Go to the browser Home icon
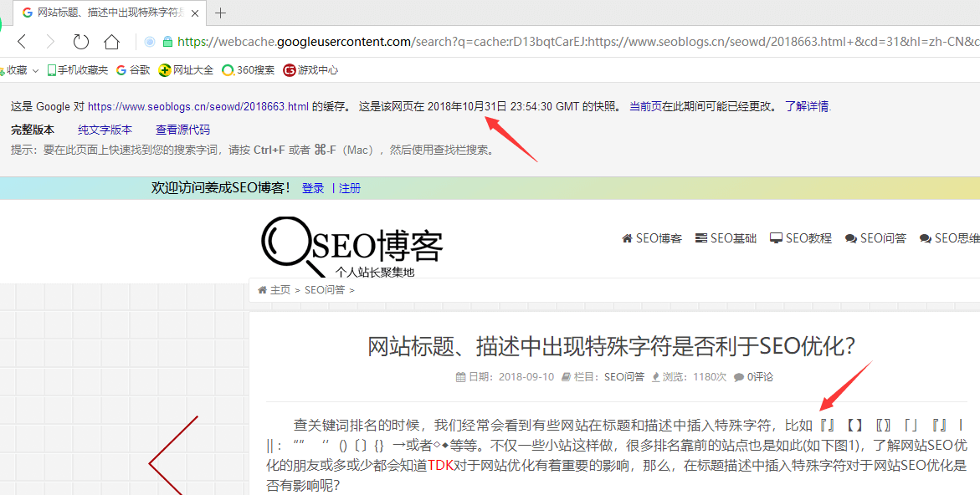Viewport: 980px width, 495px height. (x=111, y=42)
